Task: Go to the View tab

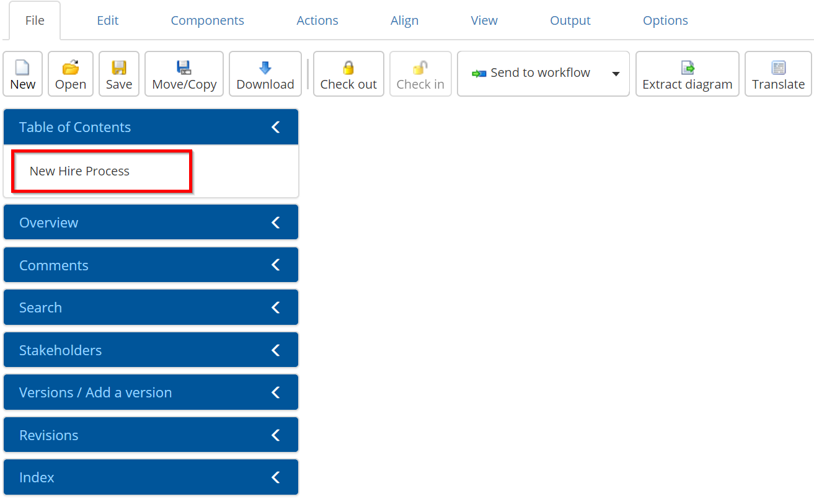Action: pyautogui.click(x=484, y=20)
